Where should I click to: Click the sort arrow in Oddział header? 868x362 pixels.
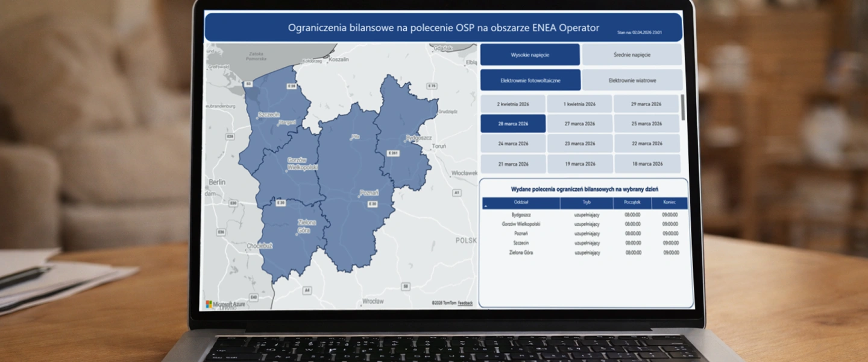click(x=486, y=206)
